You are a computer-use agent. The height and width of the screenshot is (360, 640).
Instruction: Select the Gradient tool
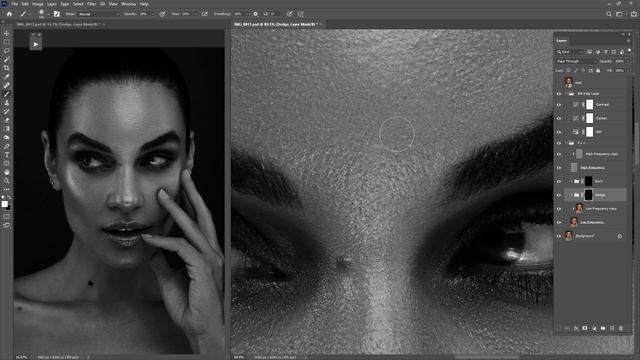coord(7,129)
